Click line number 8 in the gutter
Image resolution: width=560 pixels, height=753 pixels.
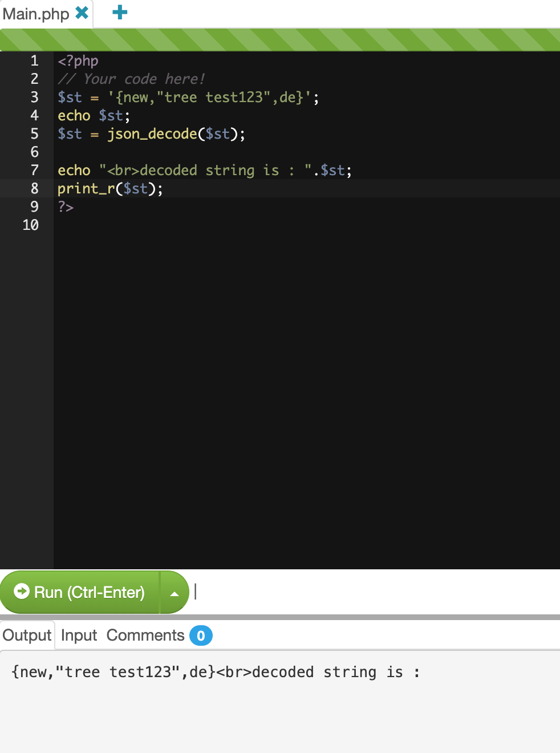(34, 188)
